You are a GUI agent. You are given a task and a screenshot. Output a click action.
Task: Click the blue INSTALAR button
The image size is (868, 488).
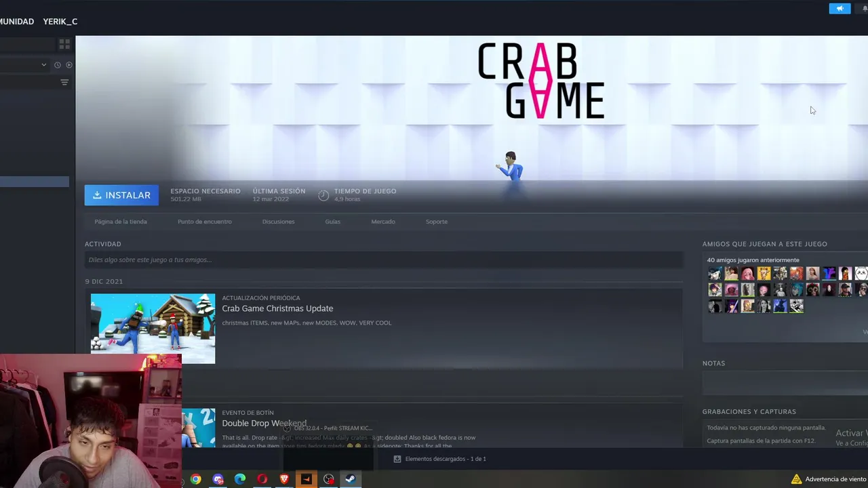tap(121, 195)
